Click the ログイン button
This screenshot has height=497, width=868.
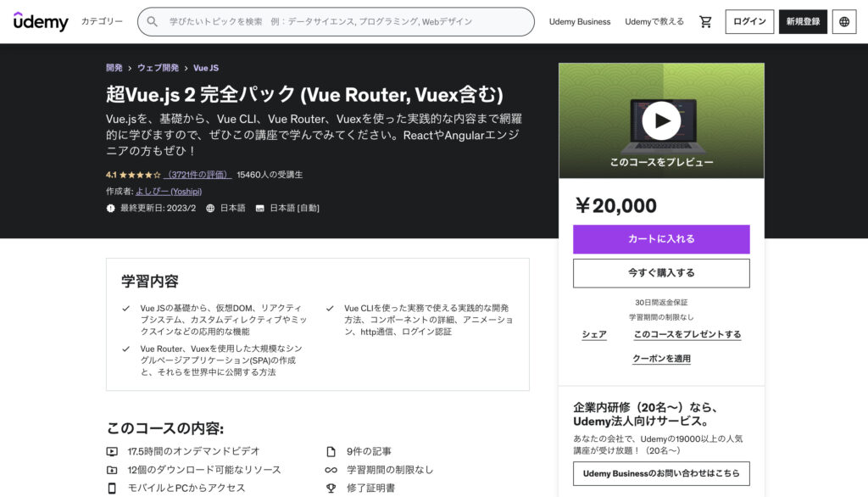click(x=749, y=21)
